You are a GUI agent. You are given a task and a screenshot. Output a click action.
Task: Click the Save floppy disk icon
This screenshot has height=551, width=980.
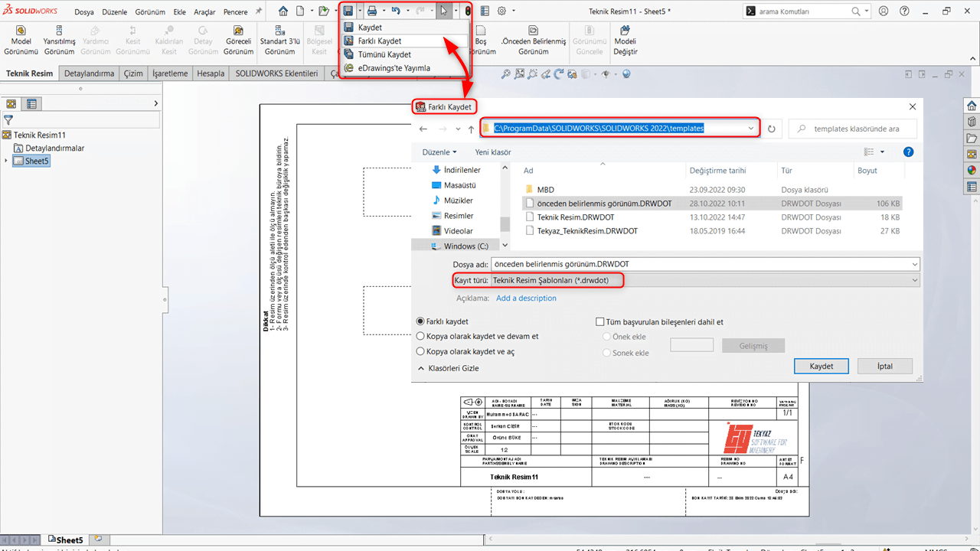click(348, 11)
